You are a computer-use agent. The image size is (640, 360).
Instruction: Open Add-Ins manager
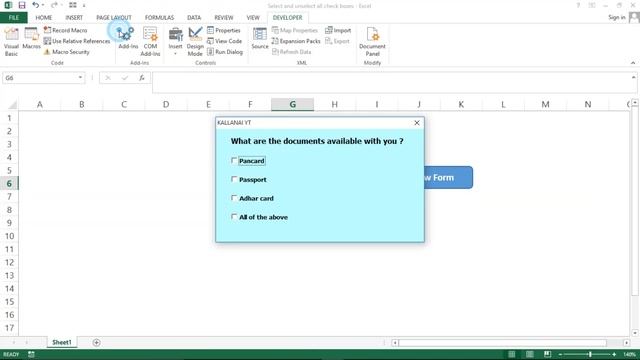point(128,38)
